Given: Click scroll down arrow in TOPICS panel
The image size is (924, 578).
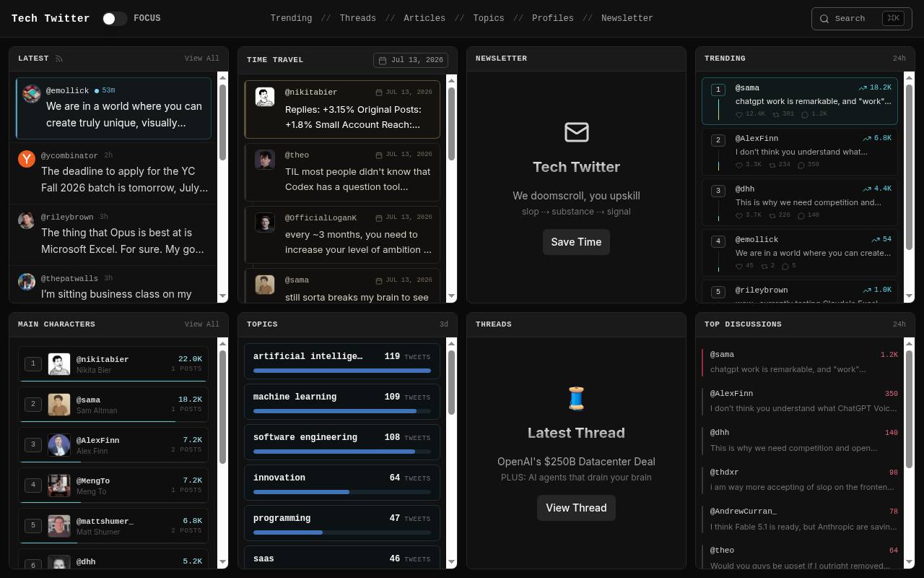Looking at the screenshot, I should [451, 562].
